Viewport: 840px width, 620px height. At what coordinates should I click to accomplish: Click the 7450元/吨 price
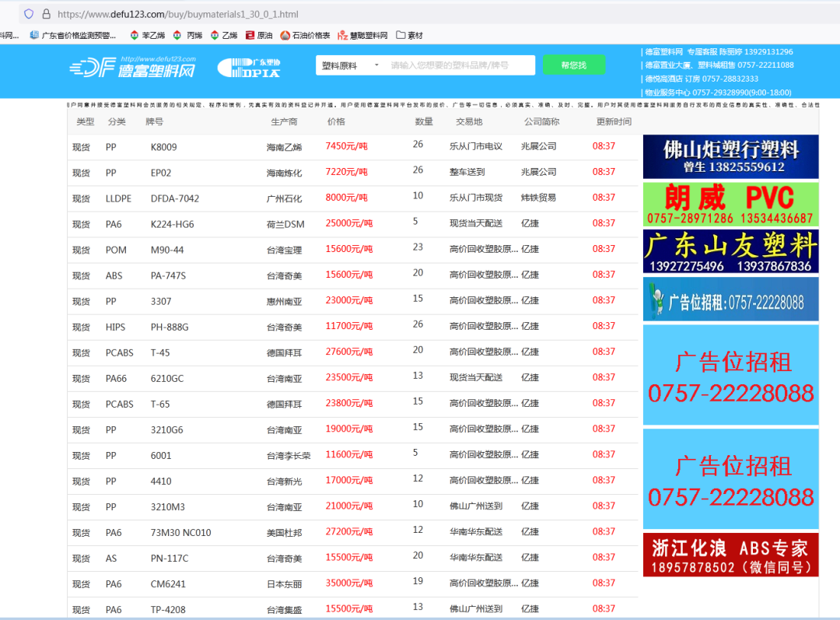click(347, 146)
